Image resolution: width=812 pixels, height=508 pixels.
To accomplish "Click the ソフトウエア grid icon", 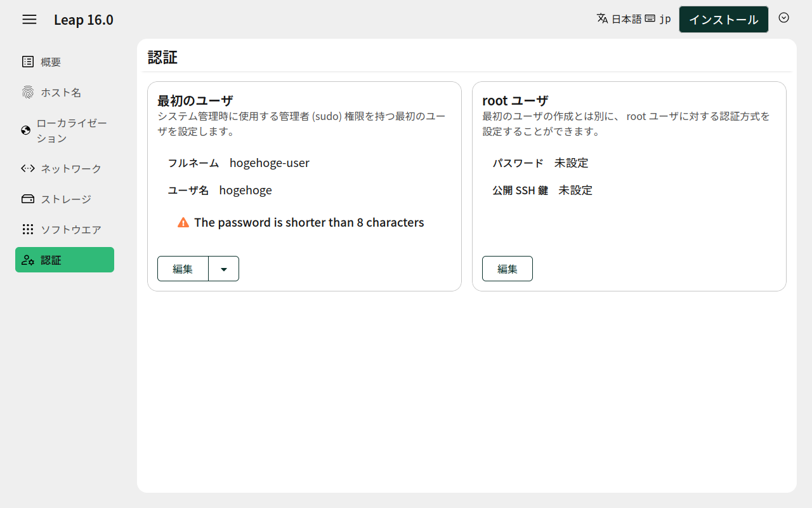I will pos(28,229).
